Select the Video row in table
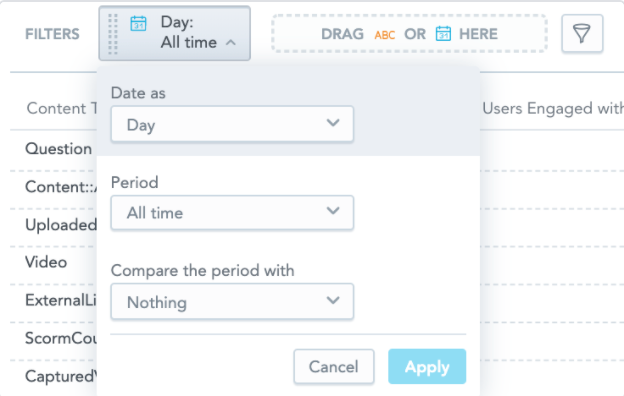624x396 pixels. tap(46, 262)
